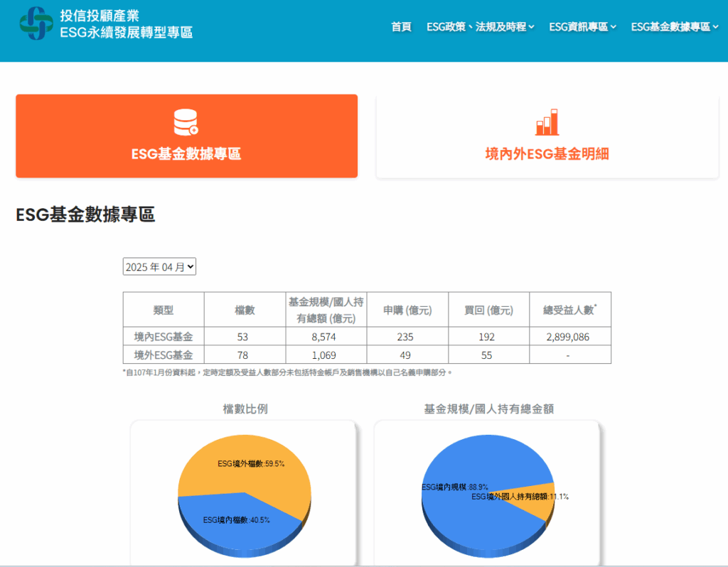Screen dimensions: 728x567
Task: Open the 首頁 navigation item
Action: point(401,27)
